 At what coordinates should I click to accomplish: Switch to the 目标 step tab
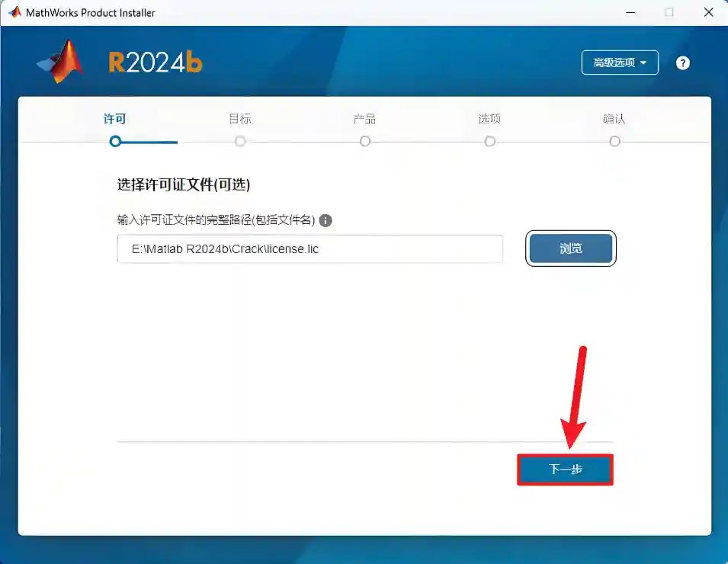[240, 119]
